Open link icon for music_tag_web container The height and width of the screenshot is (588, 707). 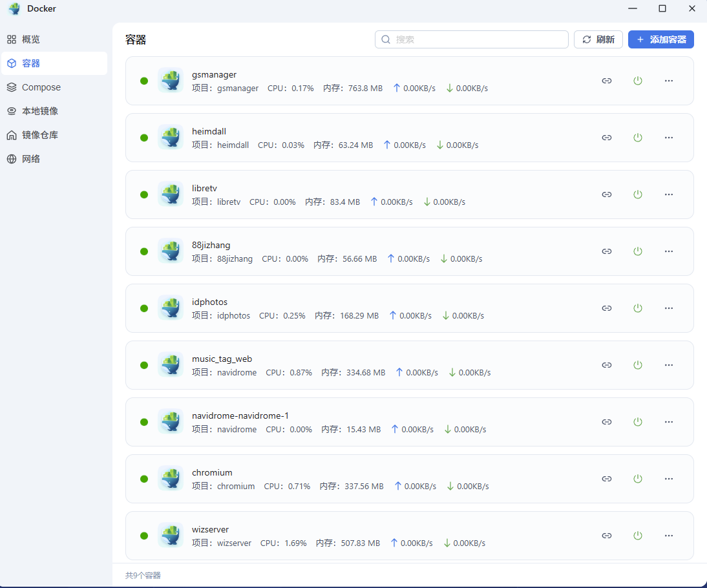[606, 365]
